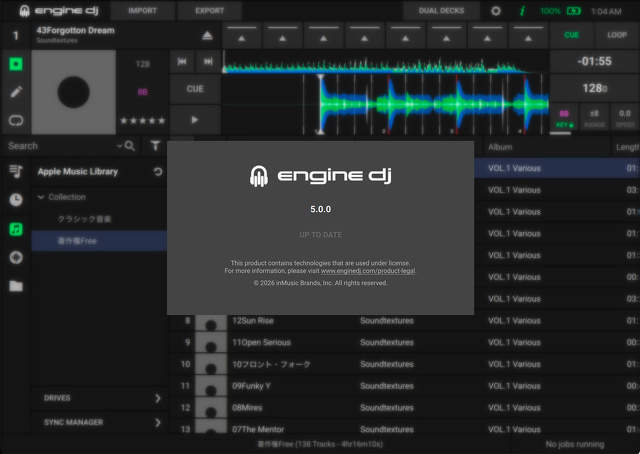640x454 pixels.
Task: Open the playlists icon in the sidebar
Action: tap(16, 171)
